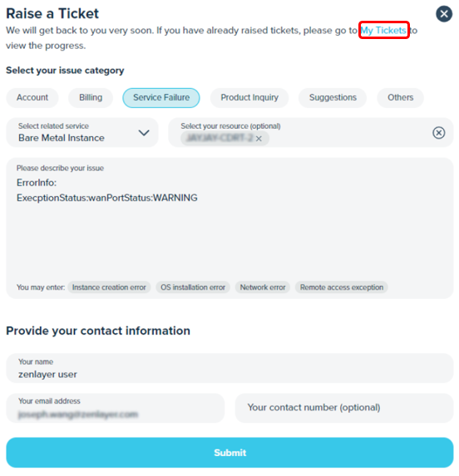This screenshot has width=459, height=476.
Task: Insert Remote access exception suggestion
Action: point(342,287)
